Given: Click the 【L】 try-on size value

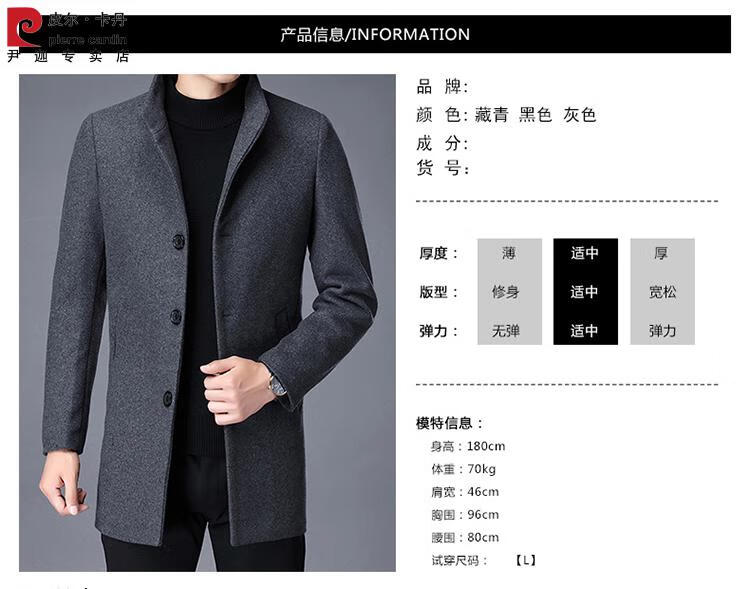Looking at the screenshot, I should click(x=525, y=560).
